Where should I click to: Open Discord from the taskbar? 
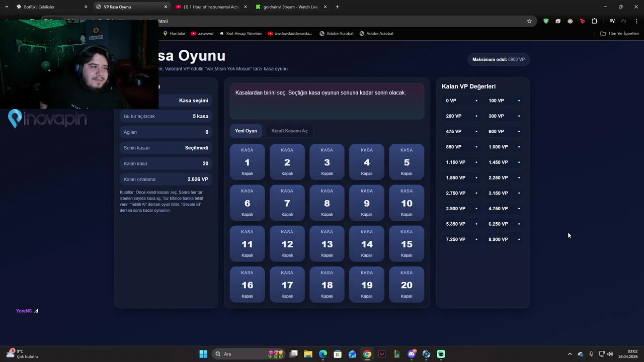click(x=412, y=354)
